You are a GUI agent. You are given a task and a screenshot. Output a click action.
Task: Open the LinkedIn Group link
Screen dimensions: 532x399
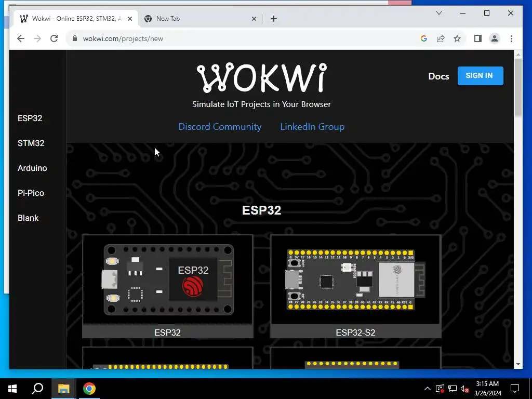[x=312, y=127]
